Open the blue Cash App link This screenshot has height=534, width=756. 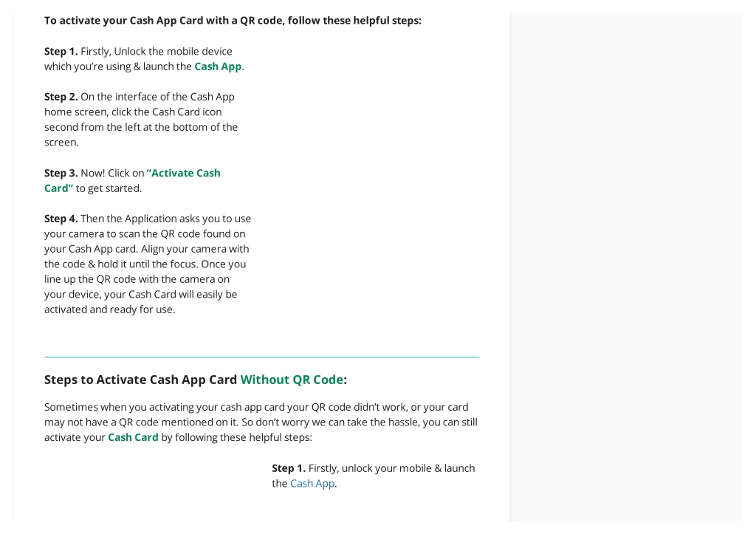point(312,483)
